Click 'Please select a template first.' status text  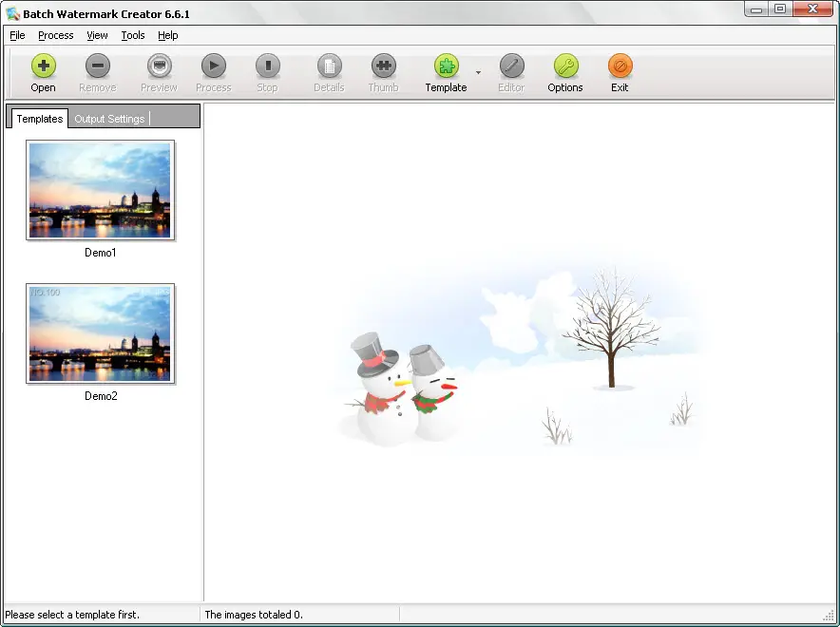pos(72,615)
